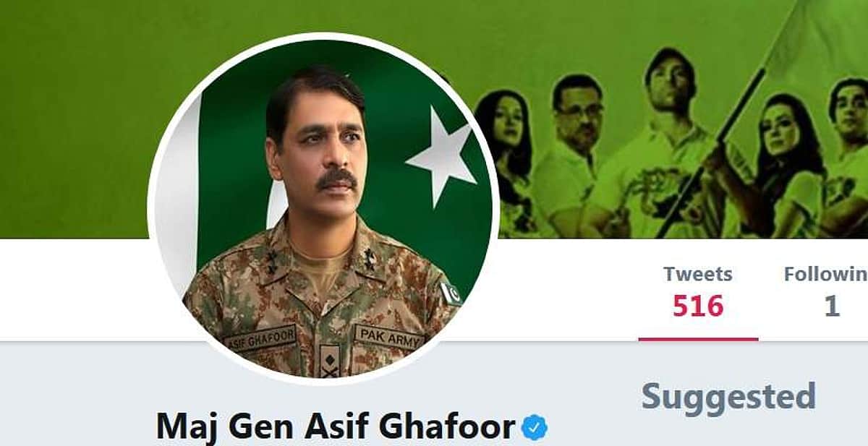Select the Tweets tab label

click(698, 275)
